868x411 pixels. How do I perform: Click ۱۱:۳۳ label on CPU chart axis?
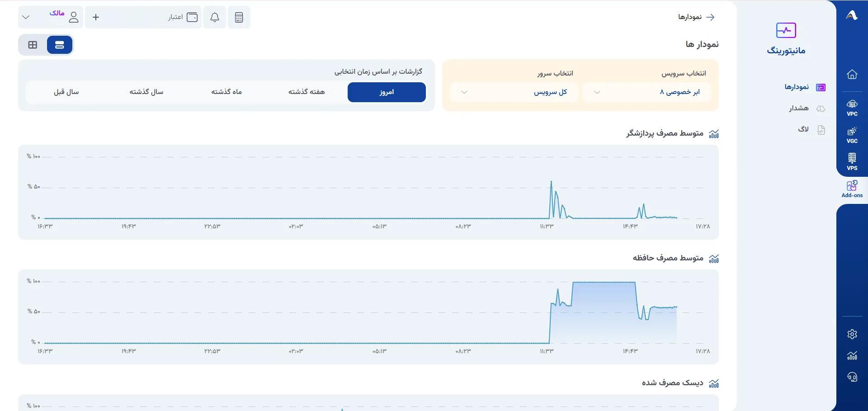tap(547, 227)
